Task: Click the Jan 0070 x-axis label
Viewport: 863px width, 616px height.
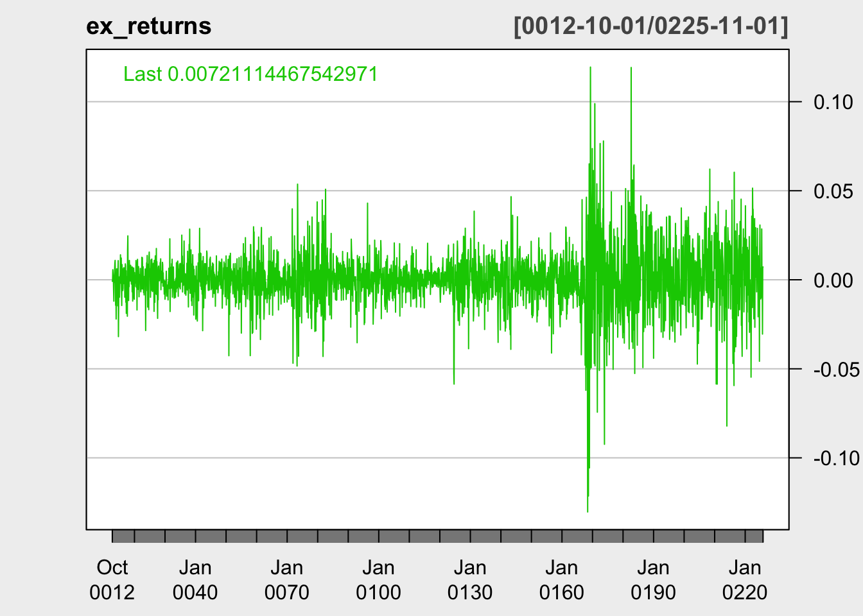Action: point(286,579)
